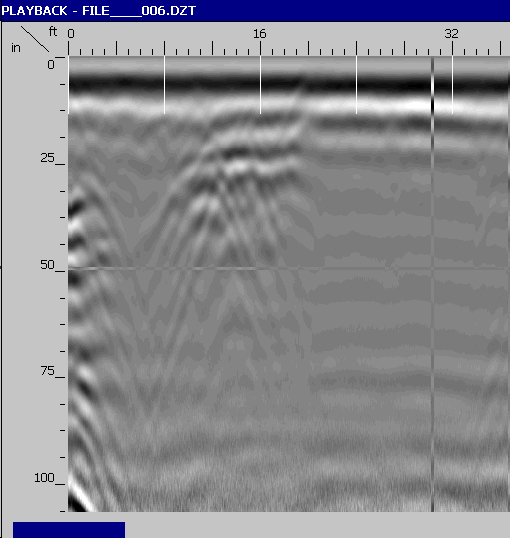Screen dimensions: 510x538
Task: Click the diagonal divider between ft and in
Action: tap(35, 39)
